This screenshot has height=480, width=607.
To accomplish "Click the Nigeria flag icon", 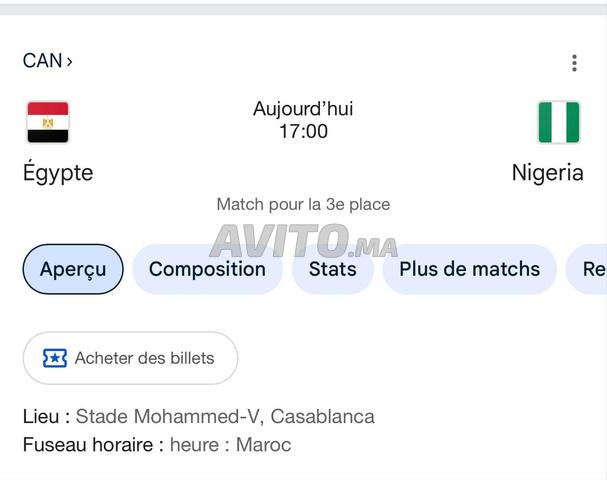I will (558, 122).
